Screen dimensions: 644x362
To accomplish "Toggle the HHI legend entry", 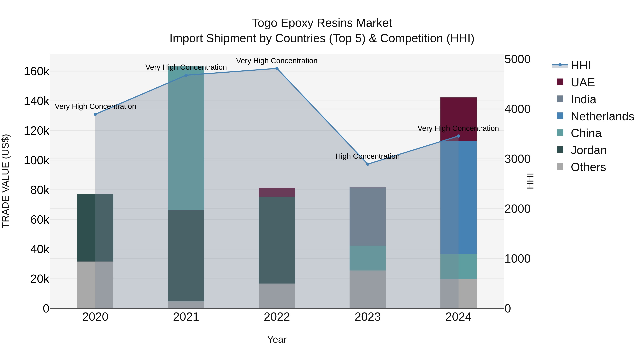I will [571, 65].
